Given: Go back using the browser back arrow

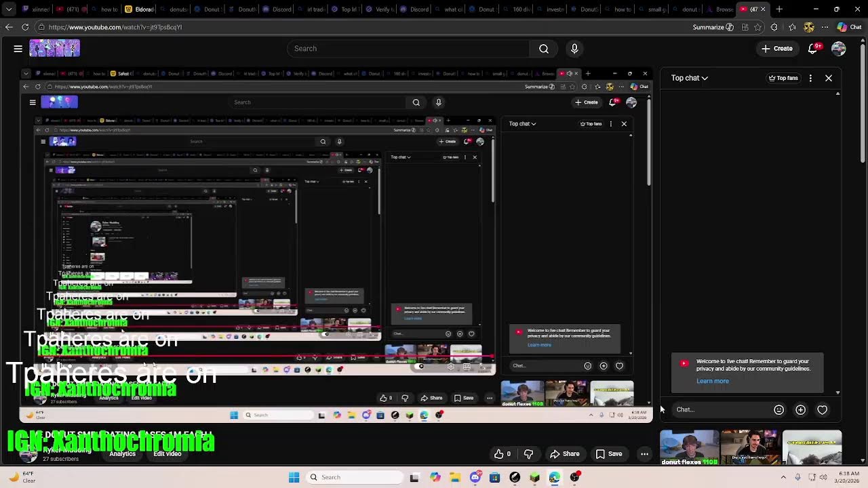Looking at the screenshot, I should coord(9,27).
